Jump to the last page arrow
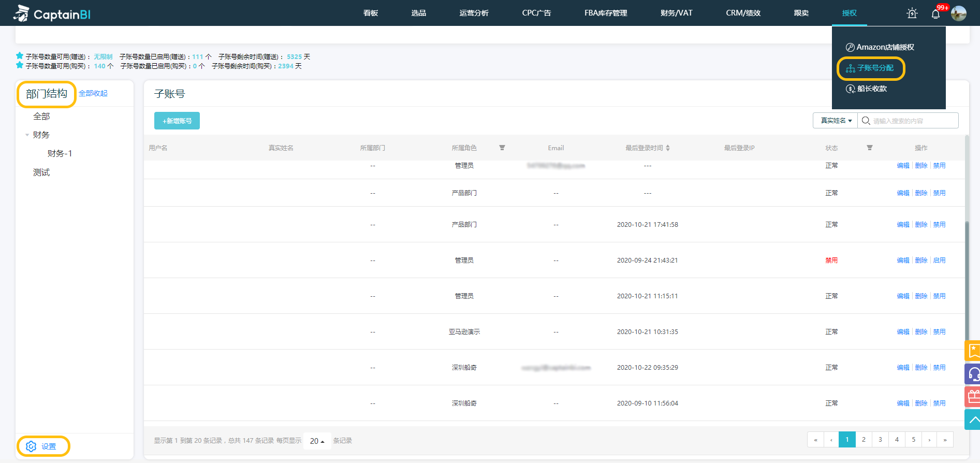 945,440
